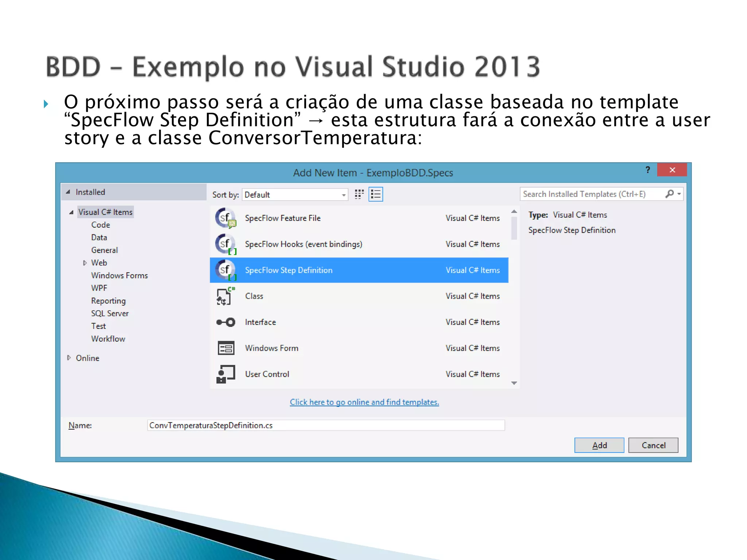The height and width of the screenshot is (560, 747).
Task: Switch to small icons view
Action: click(x=359, y=194)
